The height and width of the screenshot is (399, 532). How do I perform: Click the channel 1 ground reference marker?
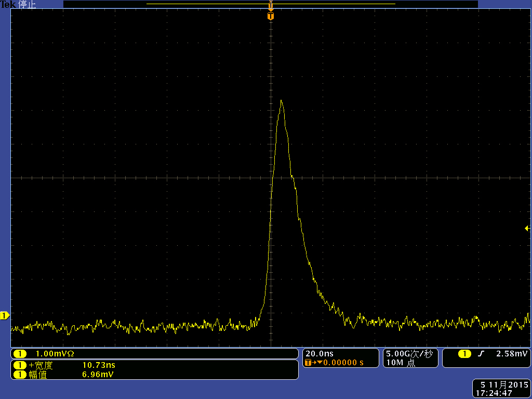(4, 316)
